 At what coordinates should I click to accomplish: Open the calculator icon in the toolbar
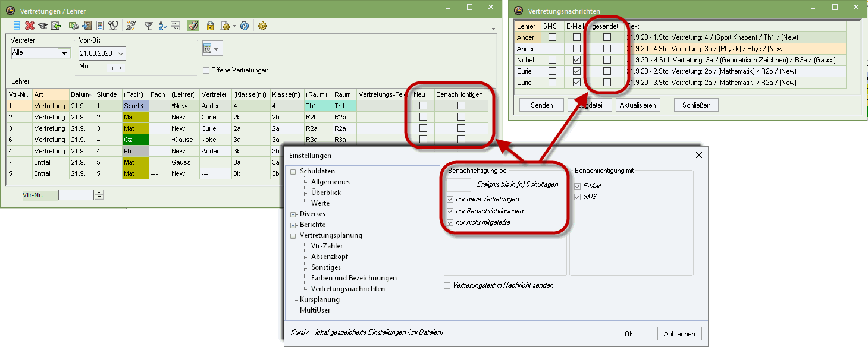point(100,26)
